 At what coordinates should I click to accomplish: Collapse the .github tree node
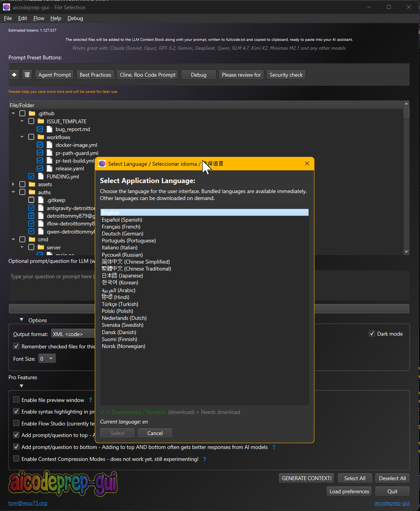[13, 113]
